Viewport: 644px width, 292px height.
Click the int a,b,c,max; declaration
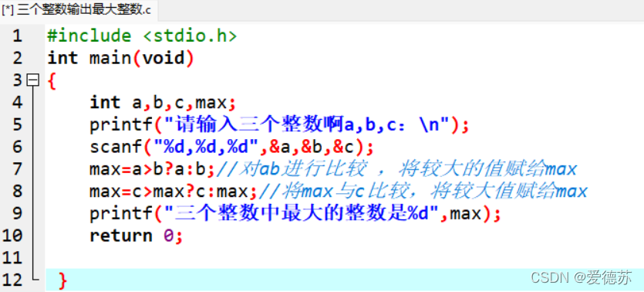(x=163, y=104)
